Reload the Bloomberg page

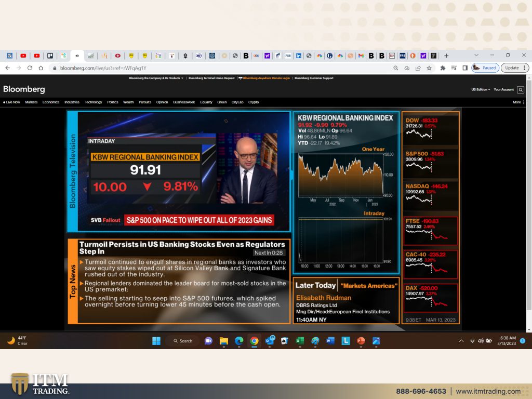[30, 68]
